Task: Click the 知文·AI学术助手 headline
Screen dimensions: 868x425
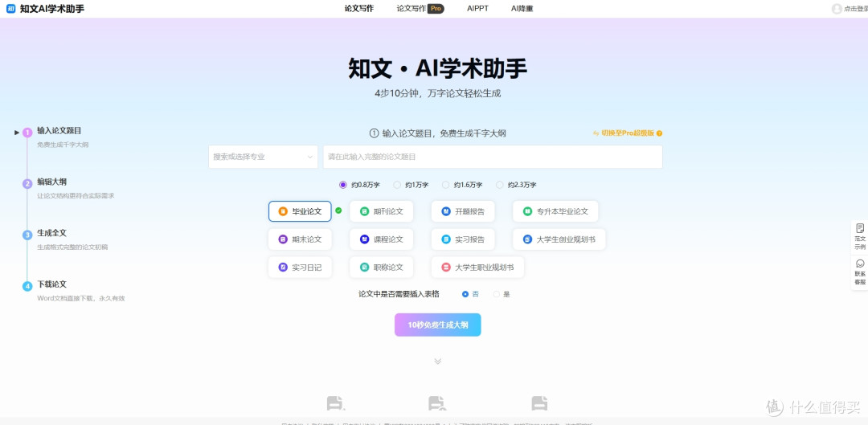Action: coord(438,69)
